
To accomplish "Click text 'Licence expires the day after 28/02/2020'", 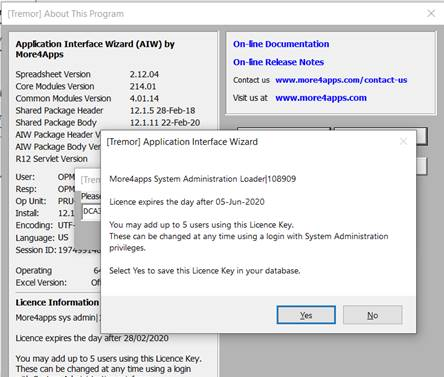I will [92, 338].
